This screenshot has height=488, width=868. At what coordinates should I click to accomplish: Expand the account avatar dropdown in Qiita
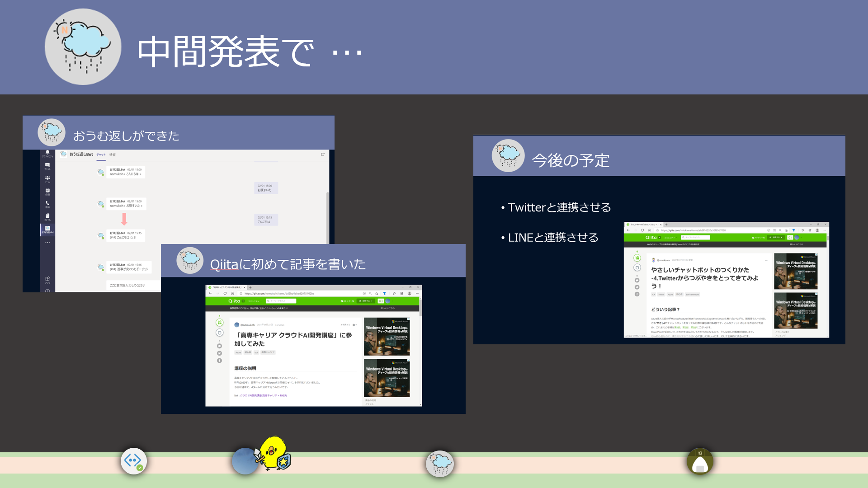387,301
